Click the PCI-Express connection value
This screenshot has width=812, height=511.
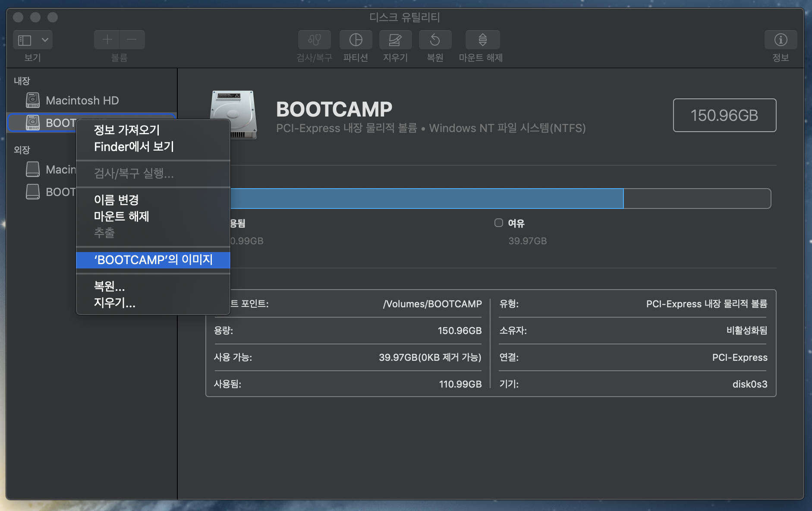coord(740,357)
